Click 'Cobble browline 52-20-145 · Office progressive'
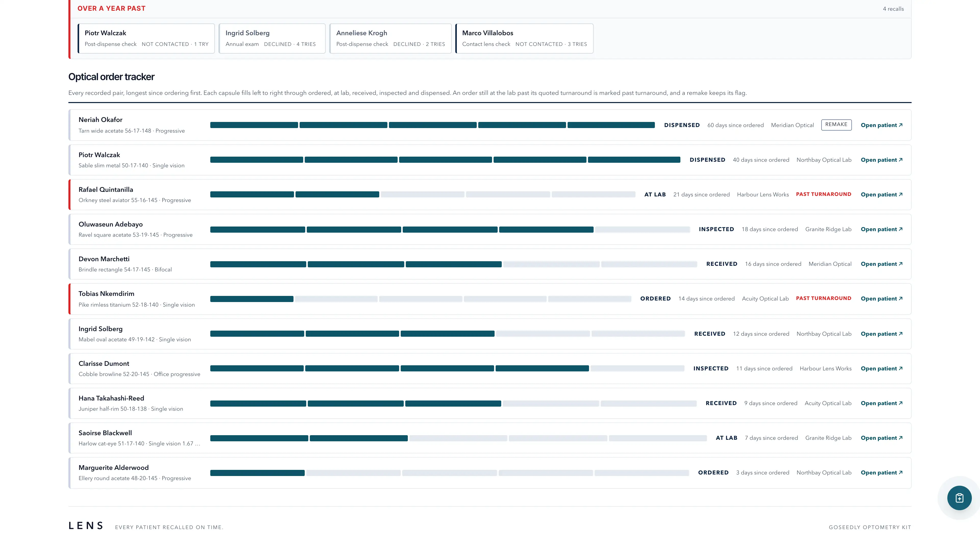The width and height of the screenshot is (980, 551). point(139,374)
